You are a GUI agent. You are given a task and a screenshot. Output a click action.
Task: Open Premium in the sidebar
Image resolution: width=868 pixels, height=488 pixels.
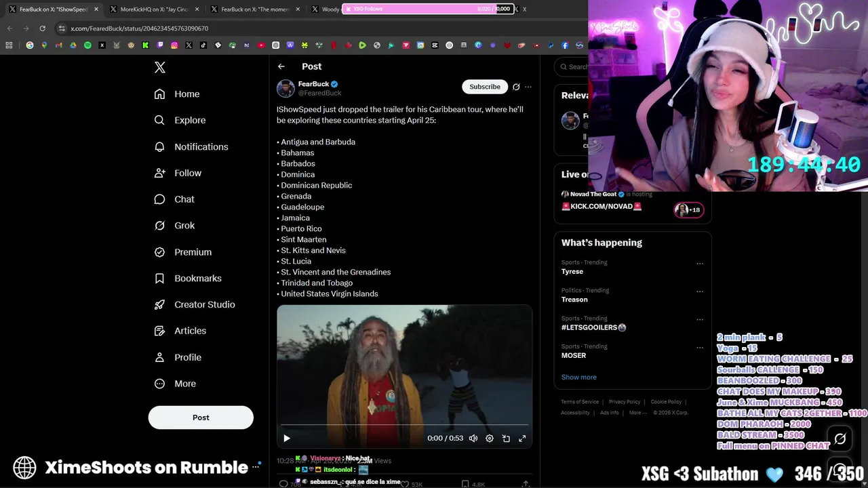(x=183, y=251)
